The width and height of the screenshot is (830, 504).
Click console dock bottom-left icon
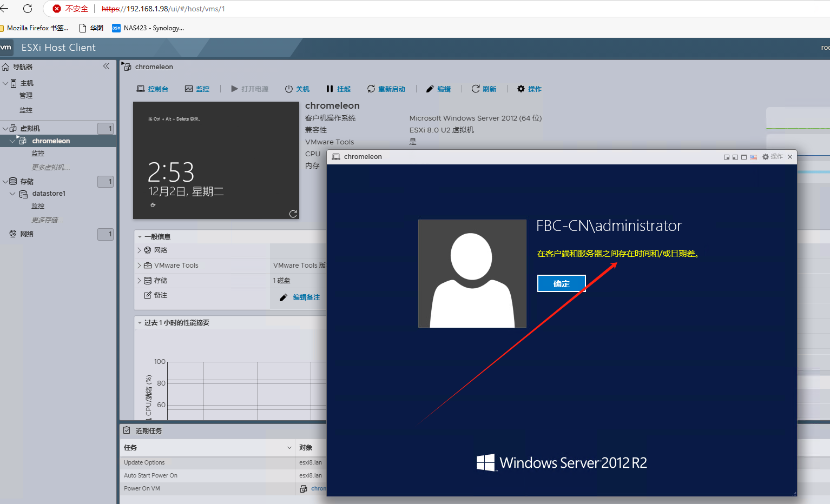[x=735, y=157]
